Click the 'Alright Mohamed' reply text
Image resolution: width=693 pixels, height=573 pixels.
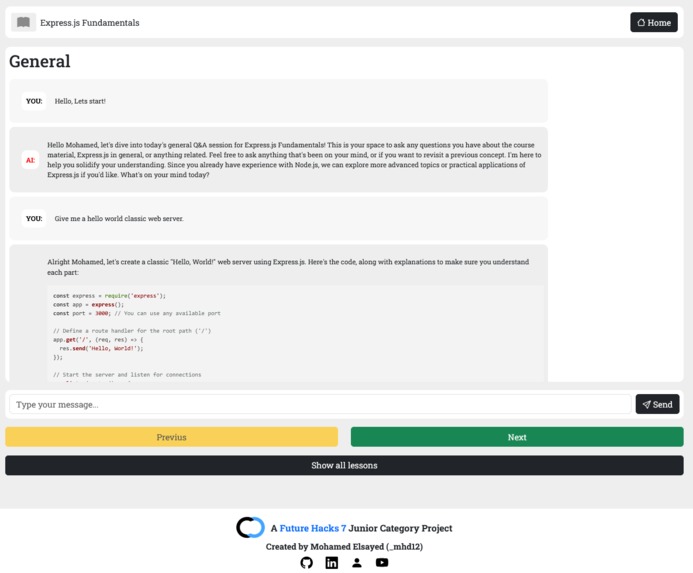click(288, 267)
